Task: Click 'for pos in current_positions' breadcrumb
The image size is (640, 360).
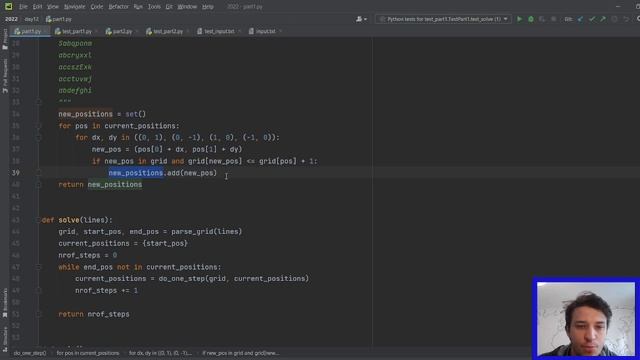Action: point(88,353)
